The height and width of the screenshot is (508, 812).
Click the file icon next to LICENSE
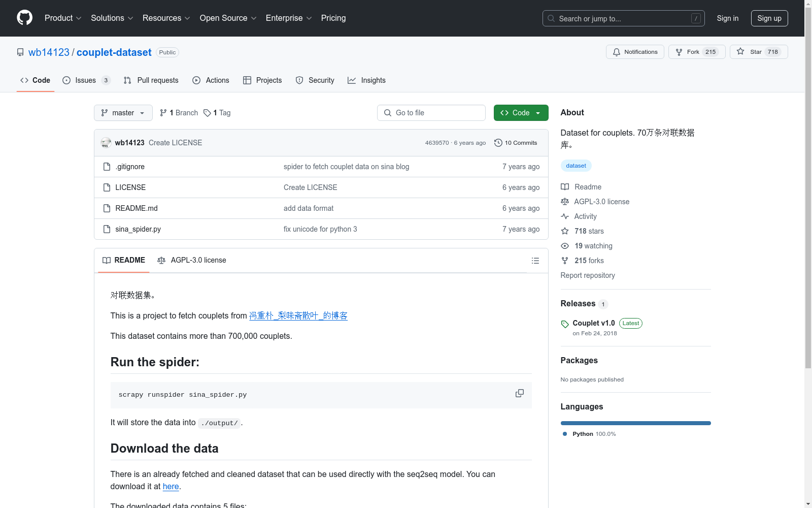tap(107, 187)
